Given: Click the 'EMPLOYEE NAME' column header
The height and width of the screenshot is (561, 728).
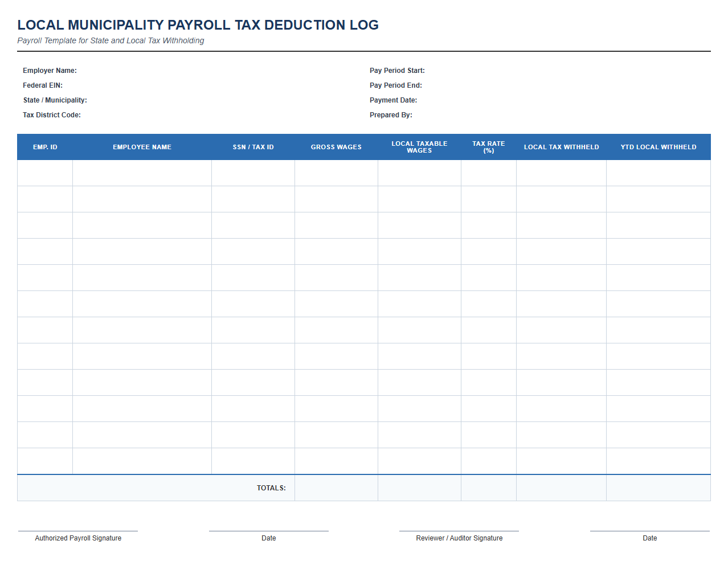Looking at the screenshot, I should click(142, 147).
